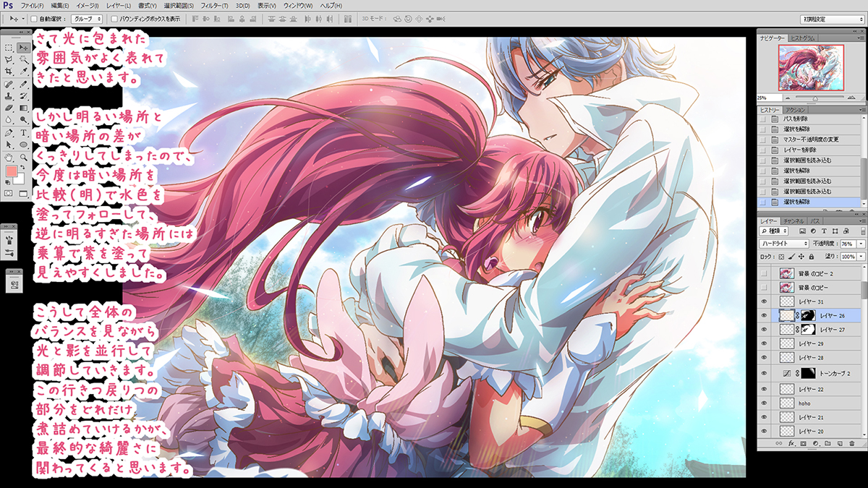This screenshot has width=868, height=488.
Task: Hide レイヤー 31 using its eye icon
Action: [x=764, y=301]
